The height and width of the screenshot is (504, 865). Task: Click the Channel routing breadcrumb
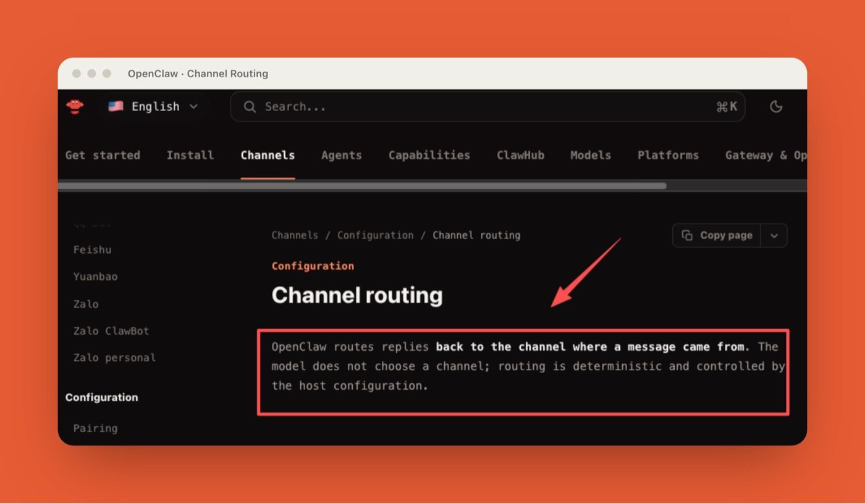pyautogui.click(x=476, y=235)
